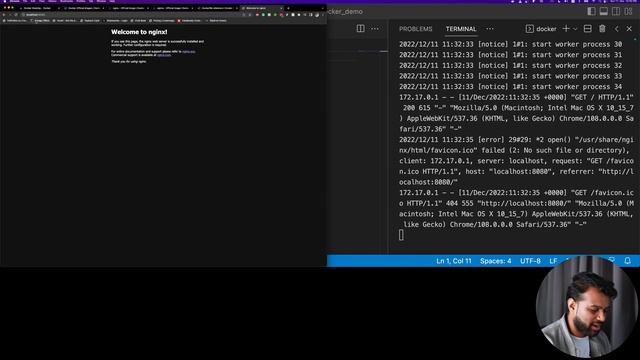Open a new browser tab

tap(288, 8)
